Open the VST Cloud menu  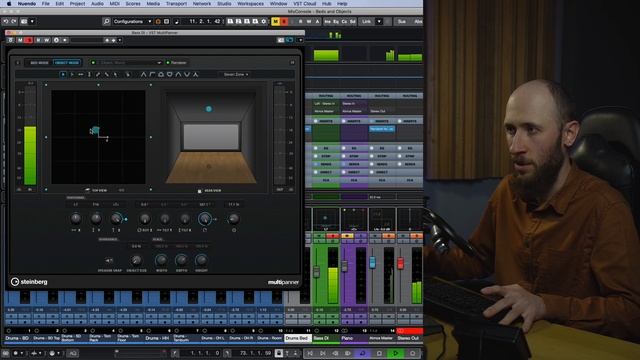click(304, 3)
